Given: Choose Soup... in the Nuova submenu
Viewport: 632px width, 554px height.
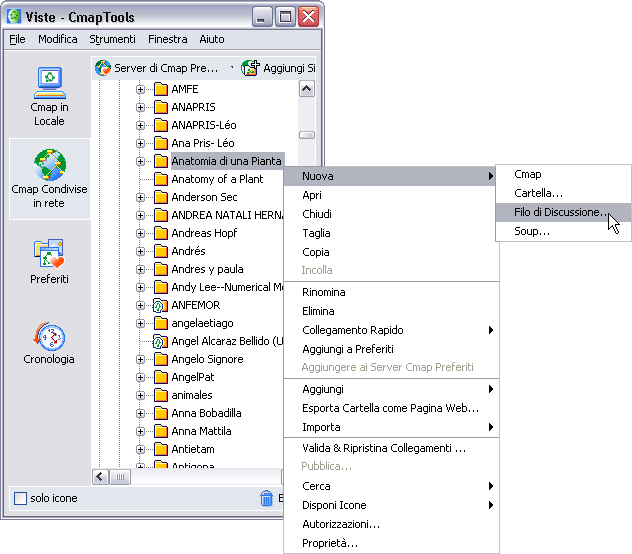Looking at the screenshot, I should point(563,231).
